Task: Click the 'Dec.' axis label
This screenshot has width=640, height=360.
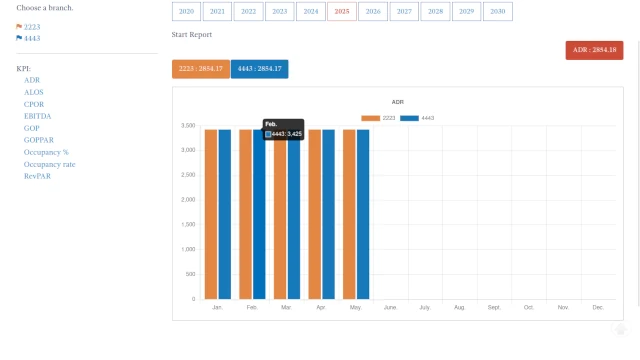Action: [598, 307]
